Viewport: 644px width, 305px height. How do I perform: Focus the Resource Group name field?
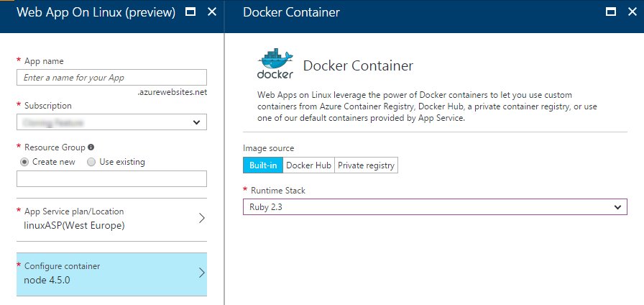[x=111, y=179]
